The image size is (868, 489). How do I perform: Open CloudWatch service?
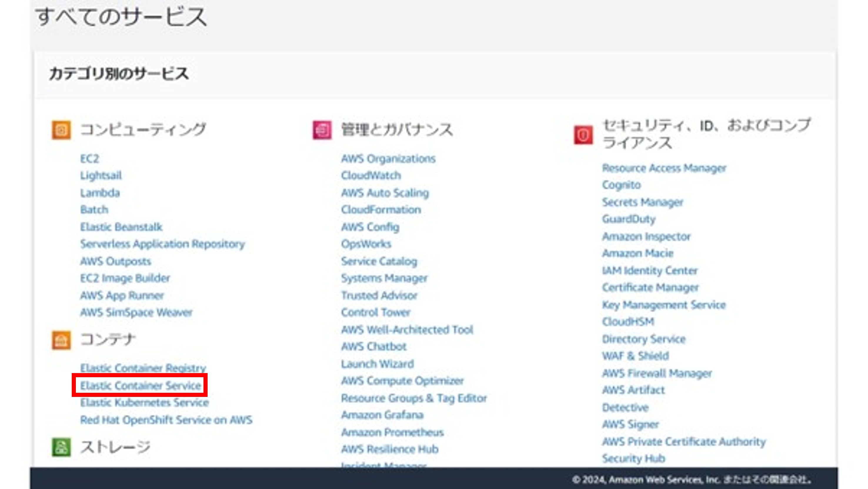point(371,176)
